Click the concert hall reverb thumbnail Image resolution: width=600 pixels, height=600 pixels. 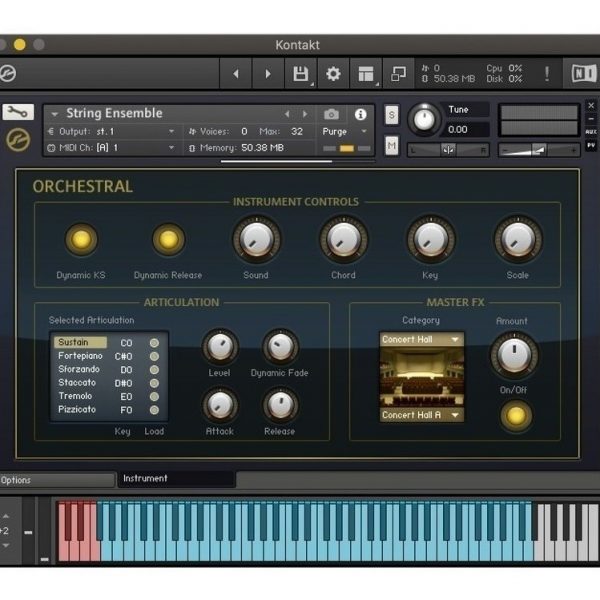pos(422,377)
